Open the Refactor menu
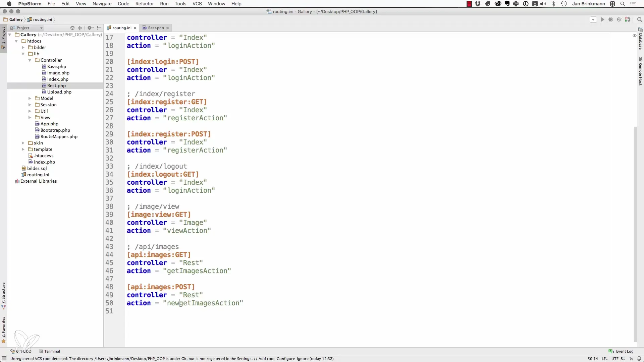644x362 pixels. (x=145, y=4)
